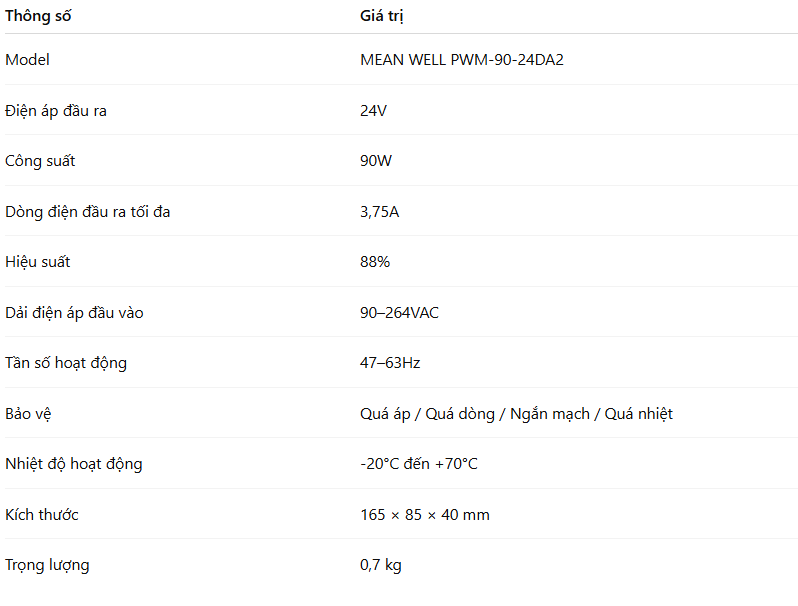Click the '165 × 85 × 40 mm' dimensions
The width and height of the screenshot is (798, 606).
425,515
